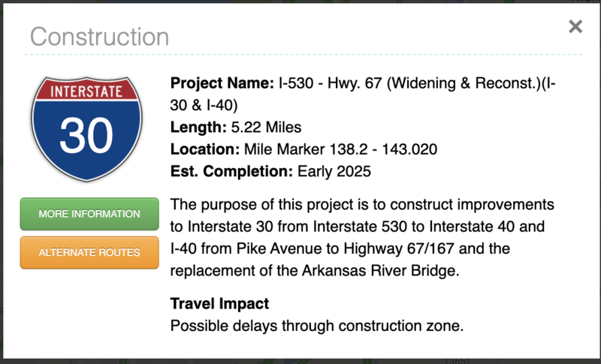
Task: Click the Possible delays through construction zone text
Action: pos(318,326)
